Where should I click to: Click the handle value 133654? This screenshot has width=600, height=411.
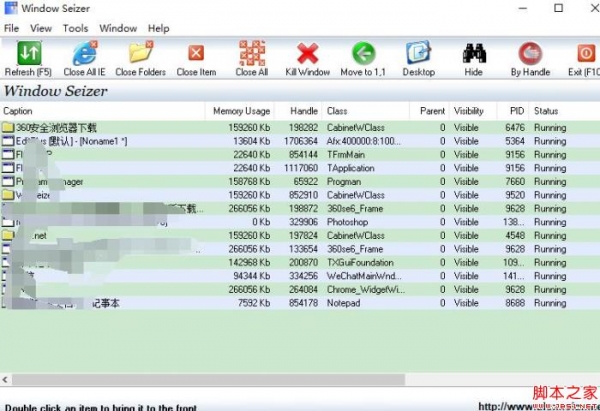(x=303, y=249)
